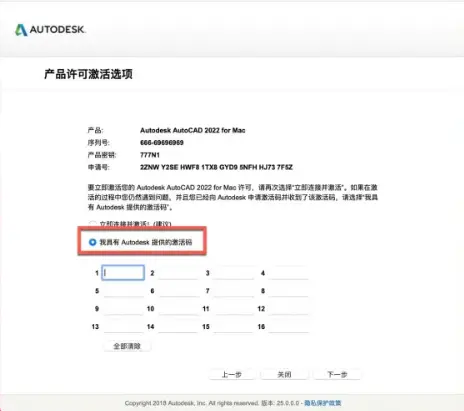The image size is (464, 411).
Task: Select the partially hidden 'connect and activate' radio button
Action: (93, 223)
